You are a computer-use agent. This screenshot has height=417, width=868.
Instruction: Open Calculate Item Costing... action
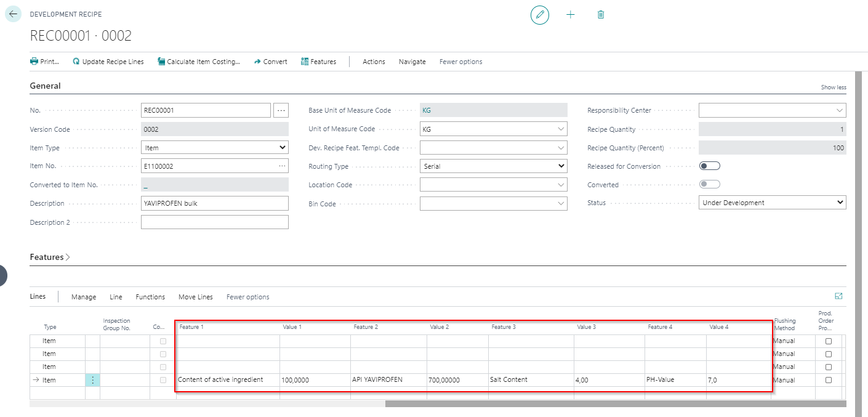tap(199, 62)
